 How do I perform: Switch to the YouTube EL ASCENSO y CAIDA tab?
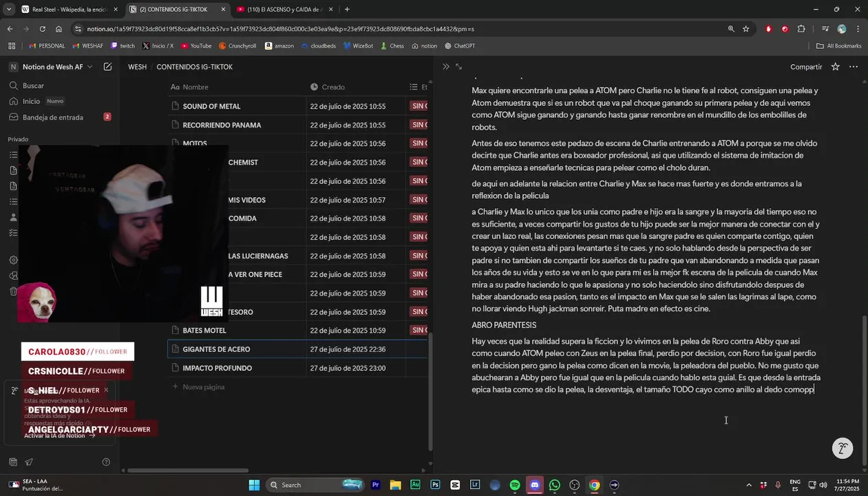(284, 10)
